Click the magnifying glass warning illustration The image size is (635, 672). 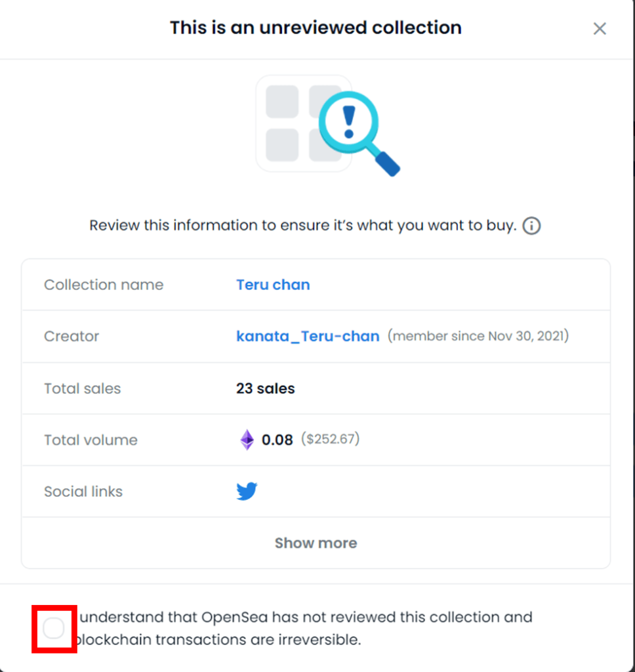click(359, 133)
